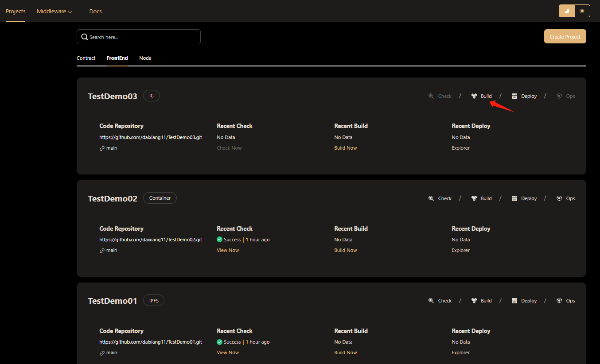Click View Now link in TestDemo02 card
600x364 pixels.
pos(228,250)
